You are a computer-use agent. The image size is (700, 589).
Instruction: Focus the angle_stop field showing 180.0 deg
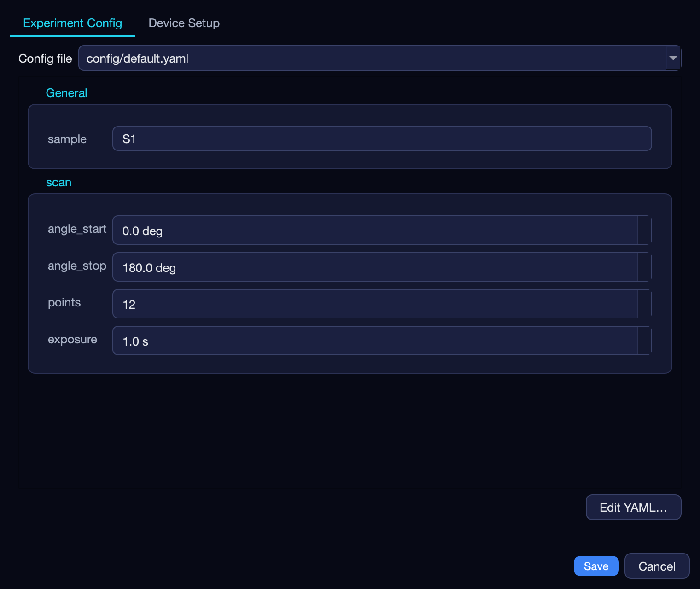click(x=382, y=267)
